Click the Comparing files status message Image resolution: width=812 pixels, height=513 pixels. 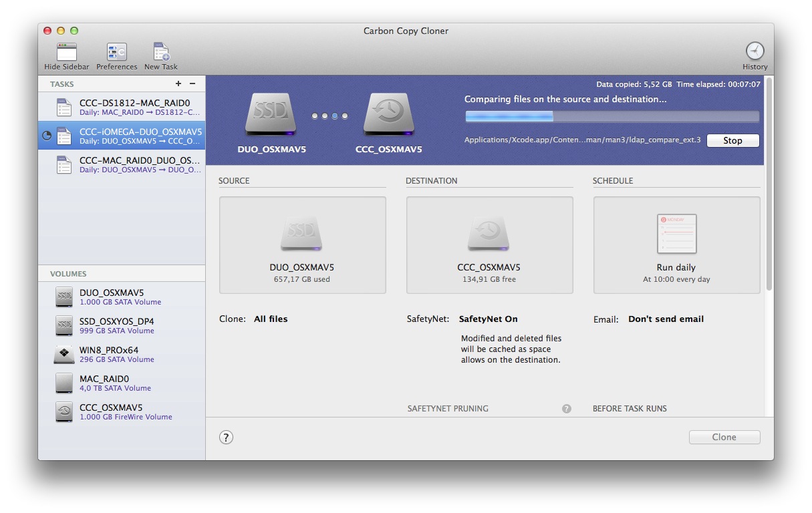565,99
